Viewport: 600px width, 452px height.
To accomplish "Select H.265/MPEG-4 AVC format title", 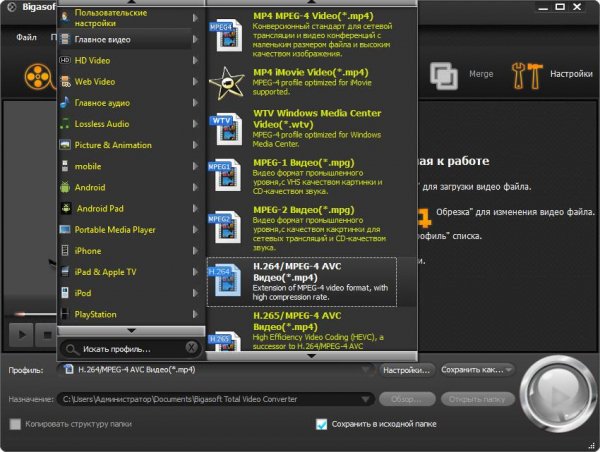I will click(x=297, y=321).
